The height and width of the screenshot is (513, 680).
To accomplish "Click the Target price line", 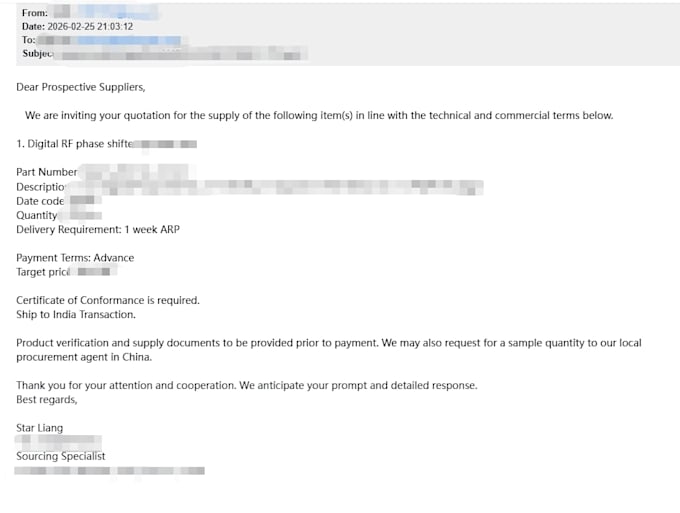I will (66, 272).
